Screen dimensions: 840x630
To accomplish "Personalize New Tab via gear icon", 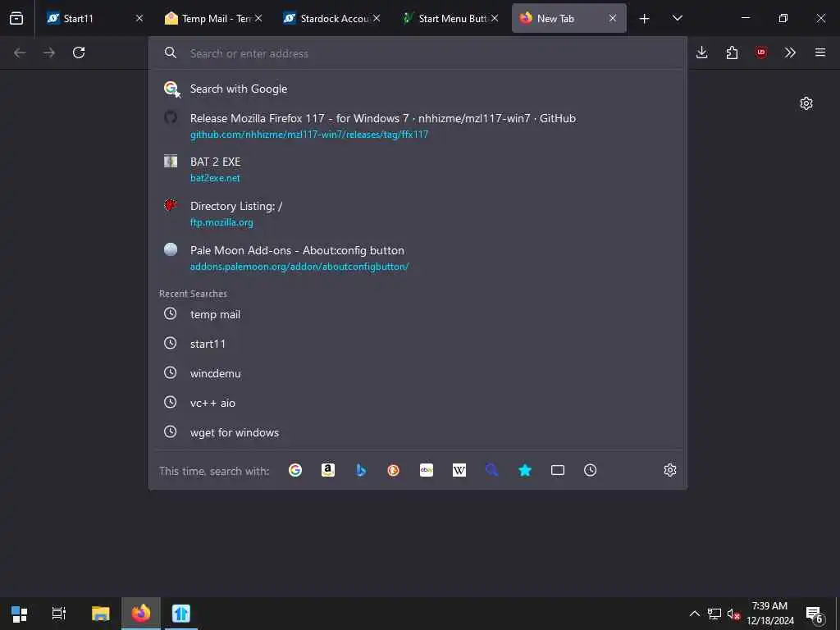I will point(806,103).
